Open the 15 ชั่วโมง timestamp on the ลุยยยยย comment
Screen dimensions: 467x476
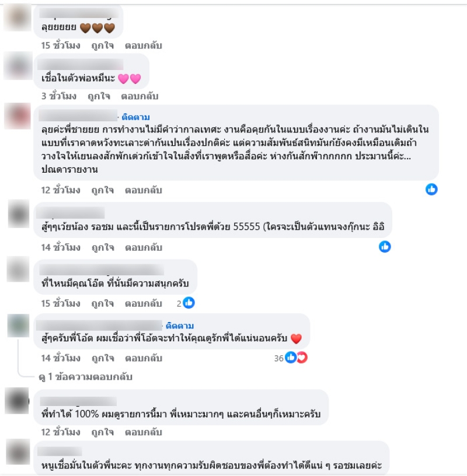[61, 45]
